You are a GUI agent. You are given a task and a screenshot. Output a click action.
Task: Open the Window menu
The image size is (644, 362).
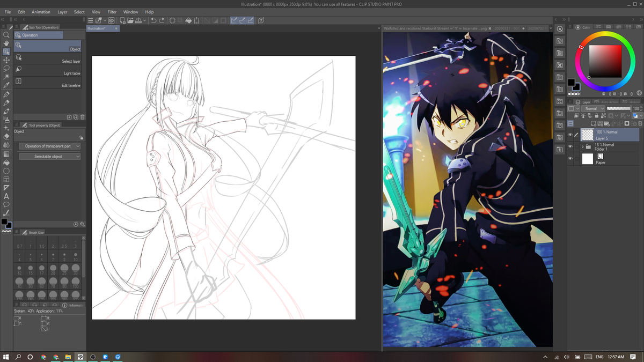(130, 12)
